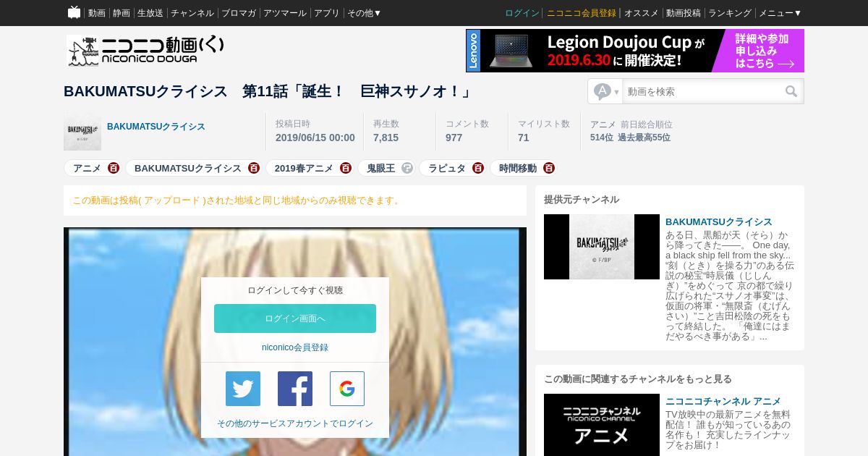Select the 2019春アニメ tag

click(x=304, y=168)
